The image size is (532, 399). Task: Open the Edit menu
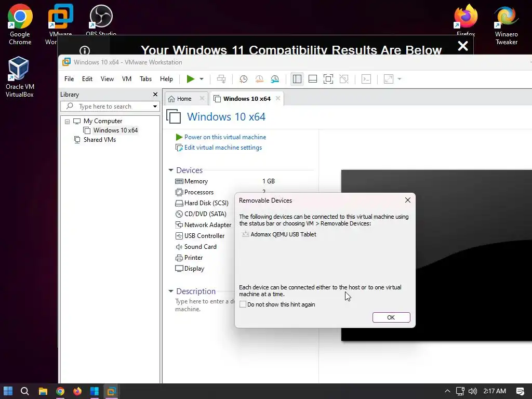click(x=87, y=79)
